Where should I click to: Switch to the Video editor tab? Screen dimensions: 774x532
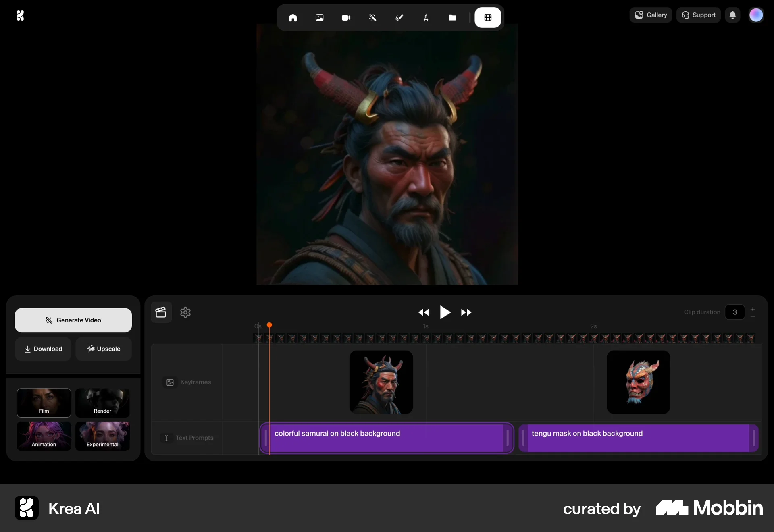488,17
